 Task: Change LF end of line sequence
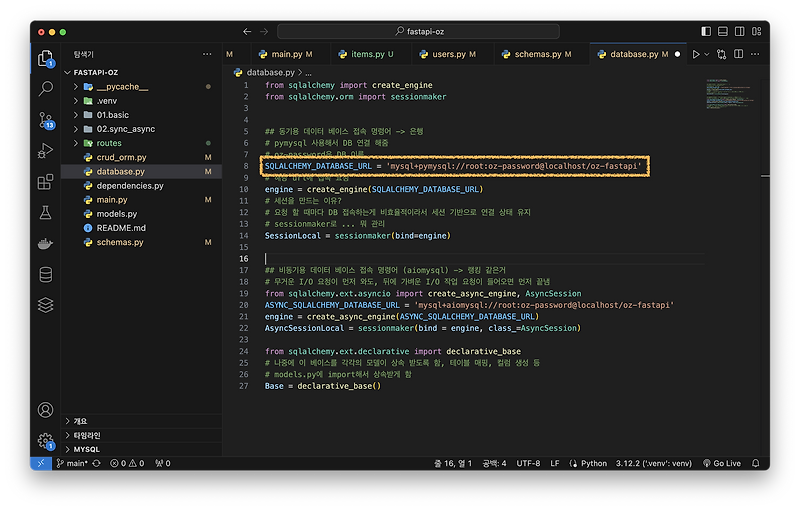[555, 463]
